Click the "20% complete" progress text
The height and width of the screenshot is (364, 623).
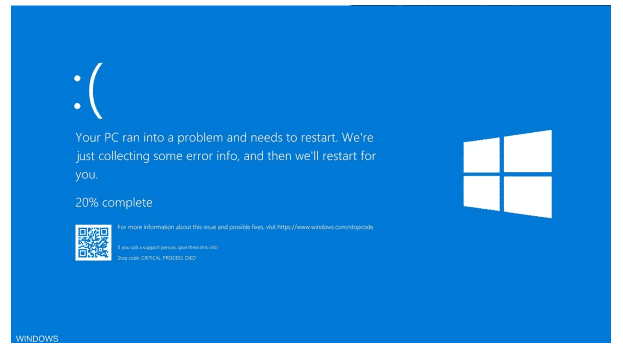(x=114, y=203)
